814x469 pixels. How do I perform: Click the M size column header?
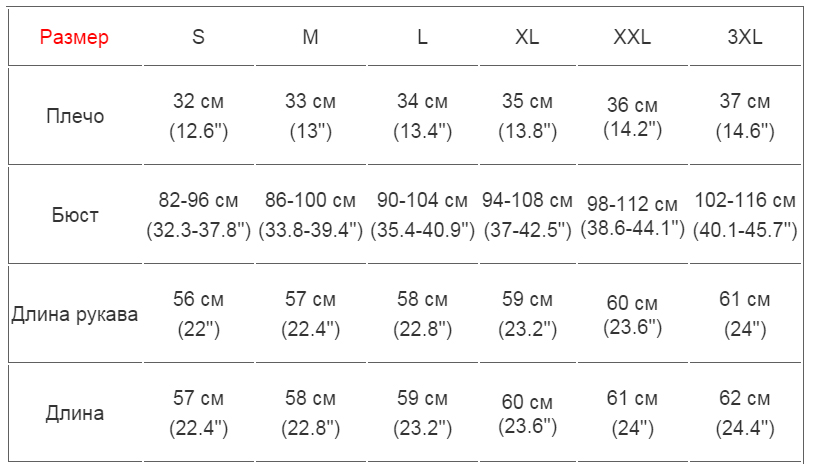click(311, 38)
